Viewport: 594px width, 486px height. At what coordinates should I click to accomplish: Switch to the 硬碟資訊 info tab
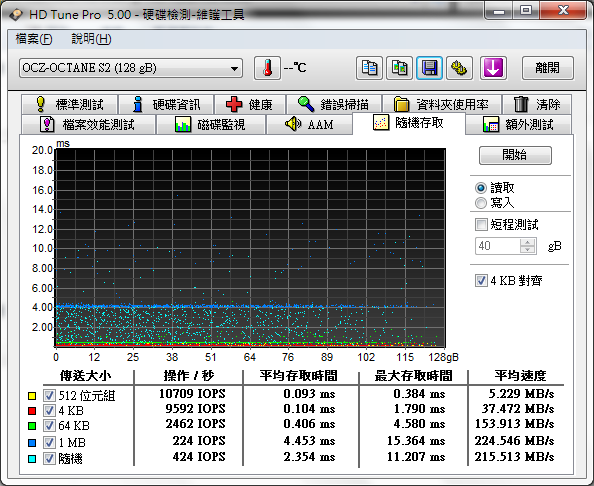tap(166, 104)
